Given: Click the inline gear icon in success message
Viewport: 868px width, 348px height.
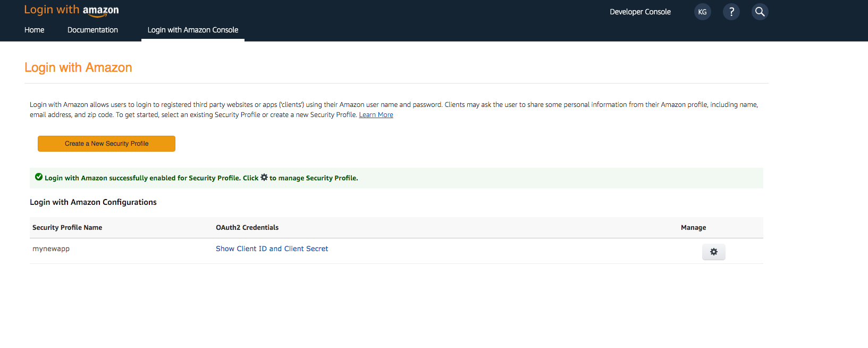Looking at the screenshot, I should click(264, 177).
